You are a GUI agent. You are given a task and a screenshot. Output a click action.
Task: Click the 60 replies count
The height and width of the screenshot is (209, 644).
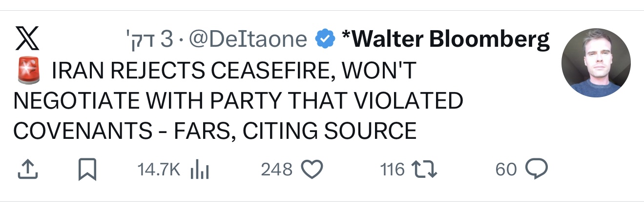click(x=505, y=169)
